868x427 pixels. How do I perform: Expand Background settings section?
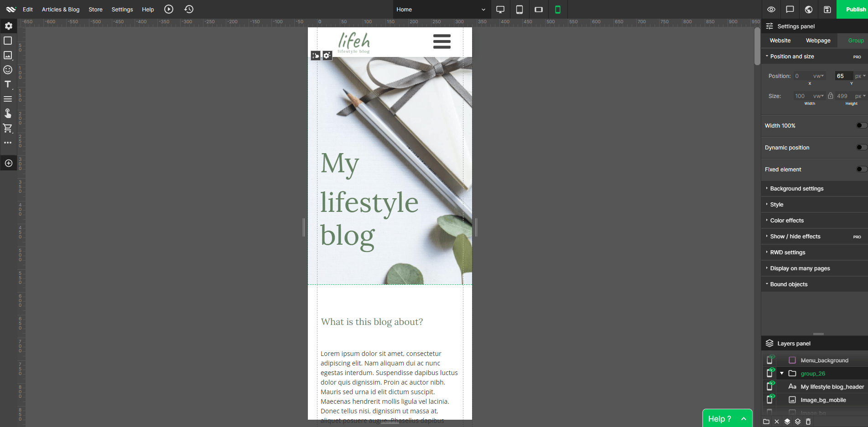796,188
